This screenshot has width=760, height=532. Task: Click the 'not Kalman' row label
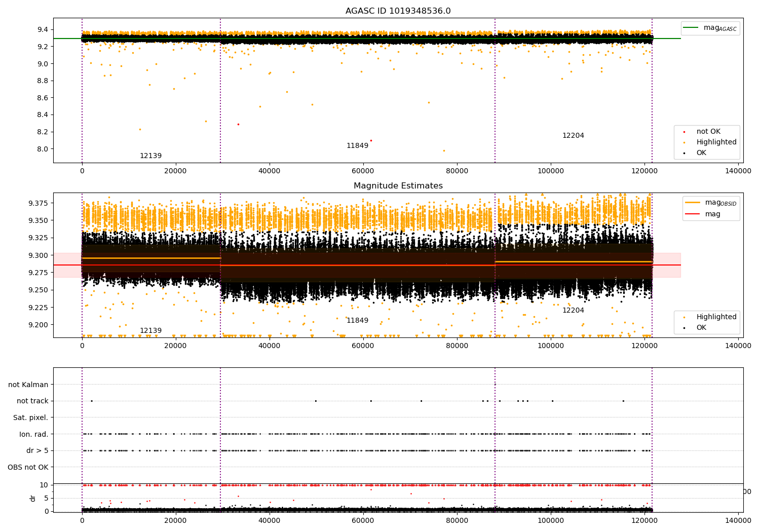coord(28,385)
